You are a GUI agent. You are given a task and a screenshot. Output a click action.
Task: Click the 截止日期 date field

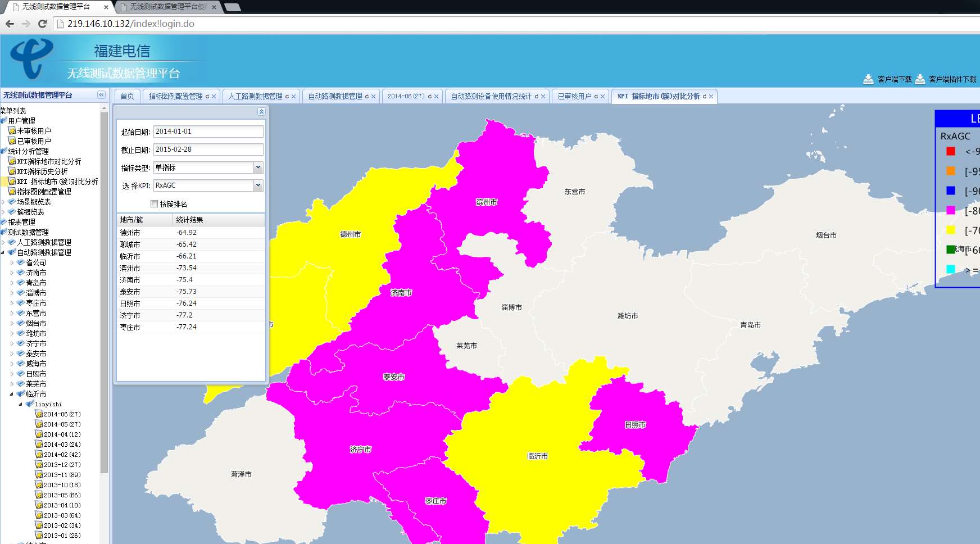point(208,149)
